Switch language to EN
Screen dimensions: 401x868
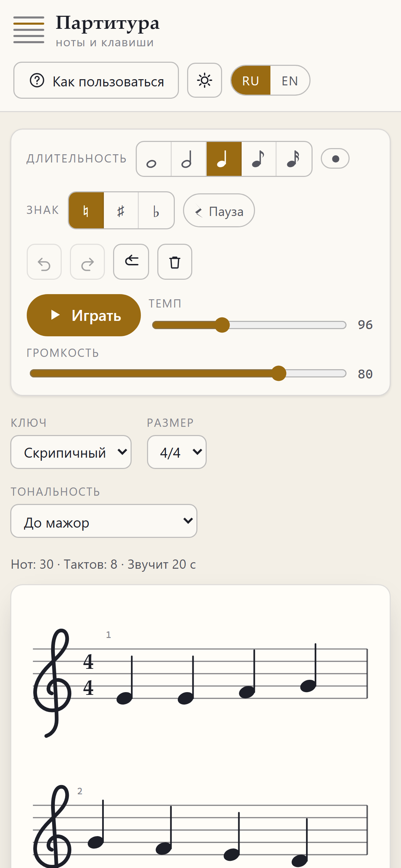(x=290, y=81)
